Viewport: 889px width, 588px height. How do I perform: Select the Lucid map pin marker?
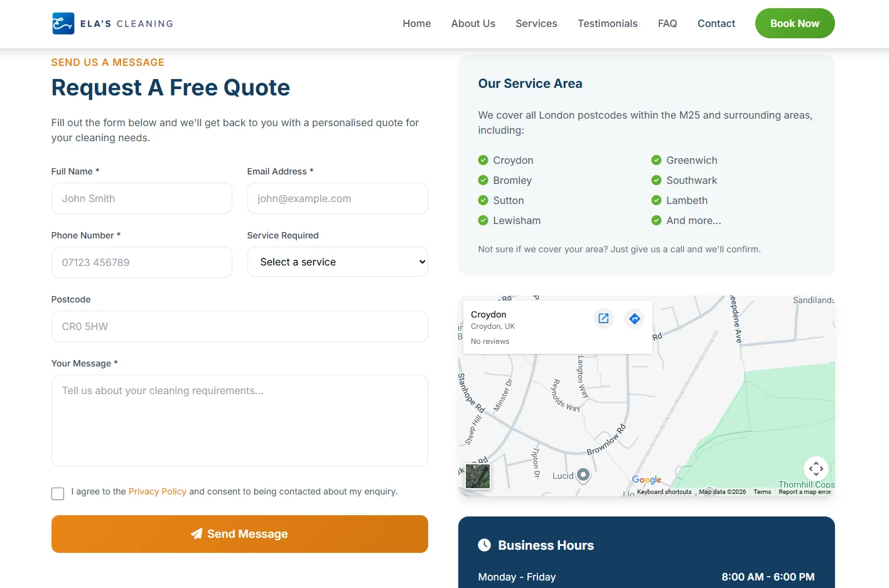(583, 475)
